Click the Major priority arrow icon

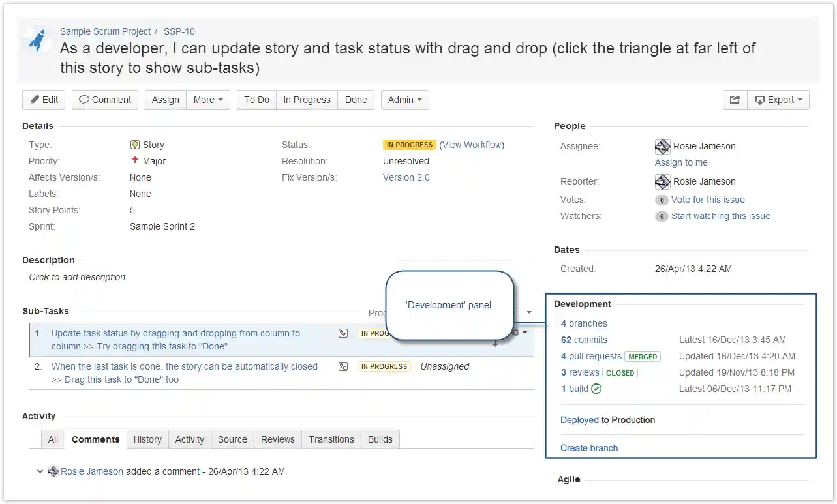(x=135, y=160)
